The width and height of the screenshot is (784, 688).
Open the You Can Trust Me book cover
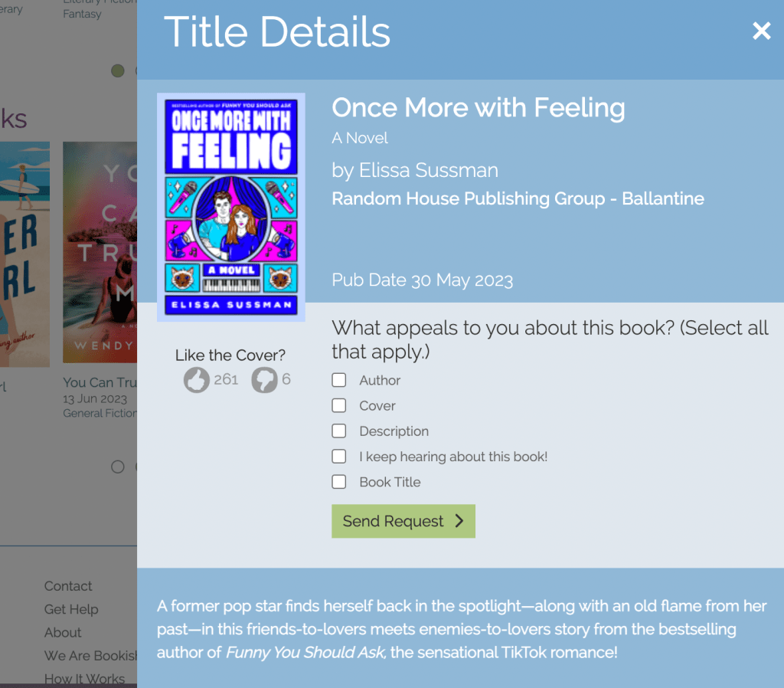[100, 253]
